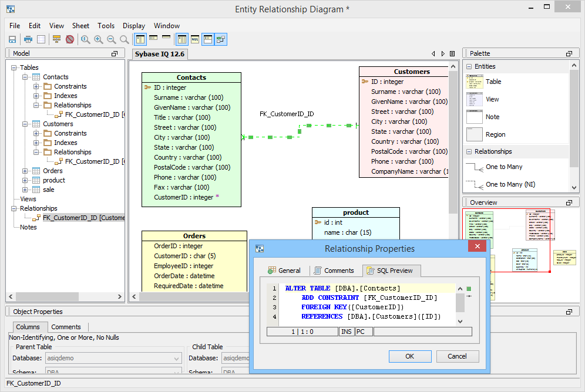This screenshot has width=585, height=392.
Task: Click the SQL Preview vertical scrollbar thumb
Action: 460,303
